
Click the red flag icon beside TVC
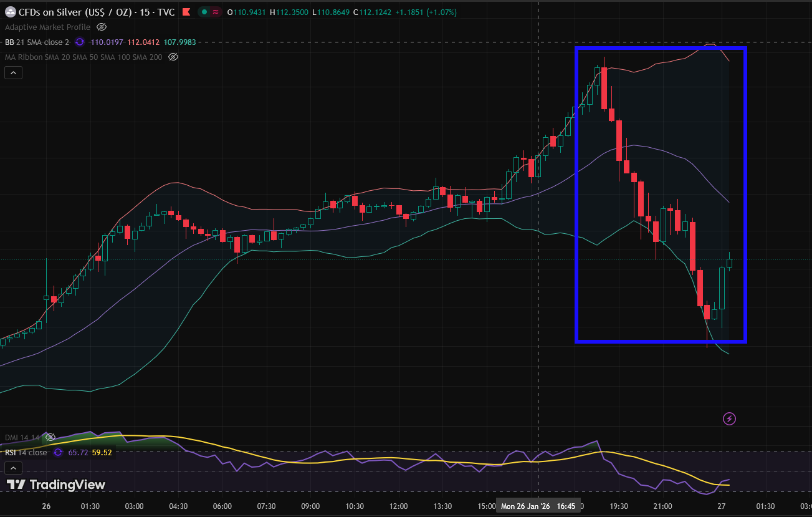(x=186, y=12)
